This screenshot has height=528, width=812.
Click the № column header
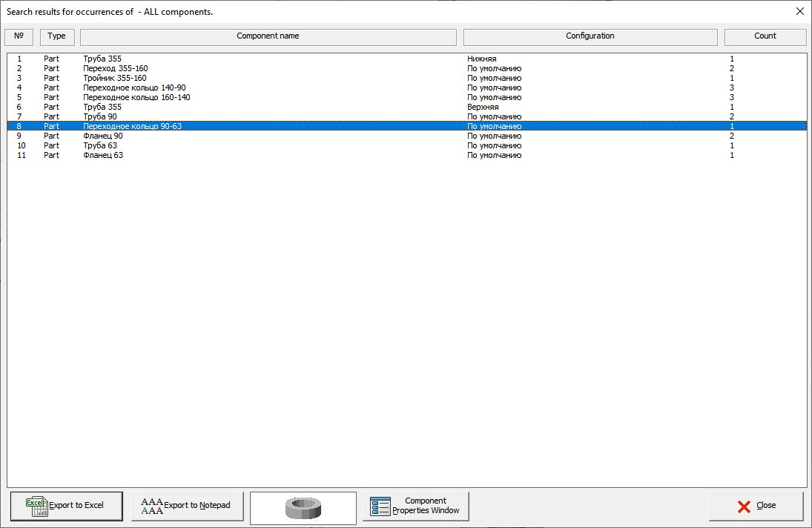click(19, 36)
